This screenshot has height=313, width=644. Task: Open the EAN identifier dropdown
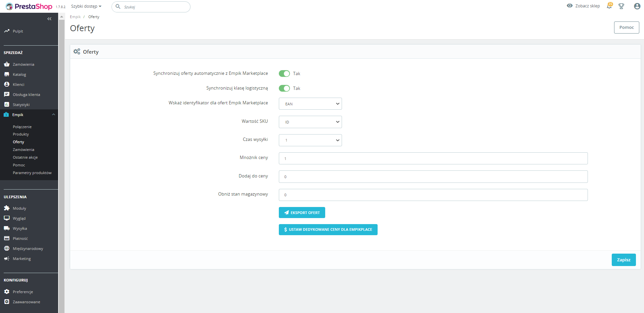(310, 104)
